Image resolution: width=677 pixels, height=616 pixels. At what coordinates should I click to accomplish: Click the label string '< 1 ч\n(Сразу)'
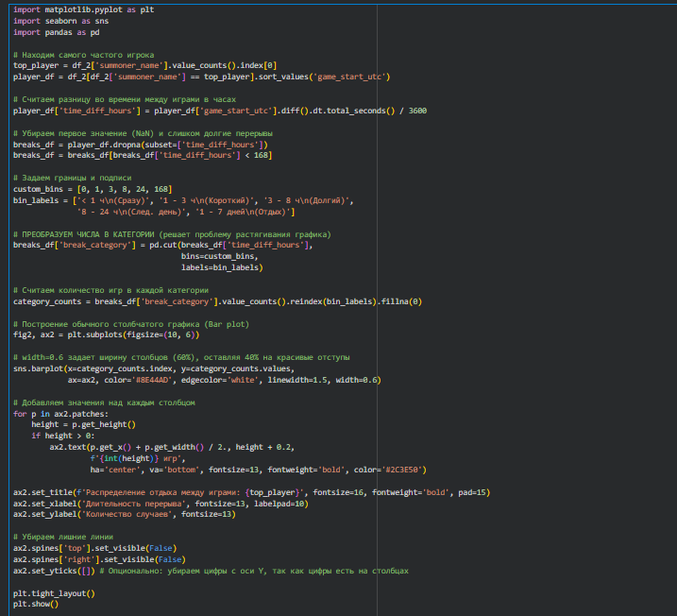(x=114, y=200)
